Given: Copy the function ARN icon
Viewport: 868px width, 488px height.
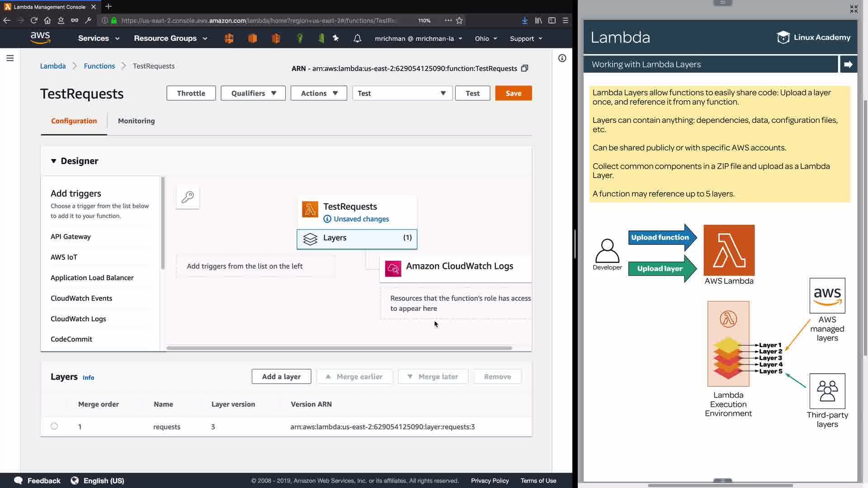Looking at the screenshot, I should tap(524, 68).
